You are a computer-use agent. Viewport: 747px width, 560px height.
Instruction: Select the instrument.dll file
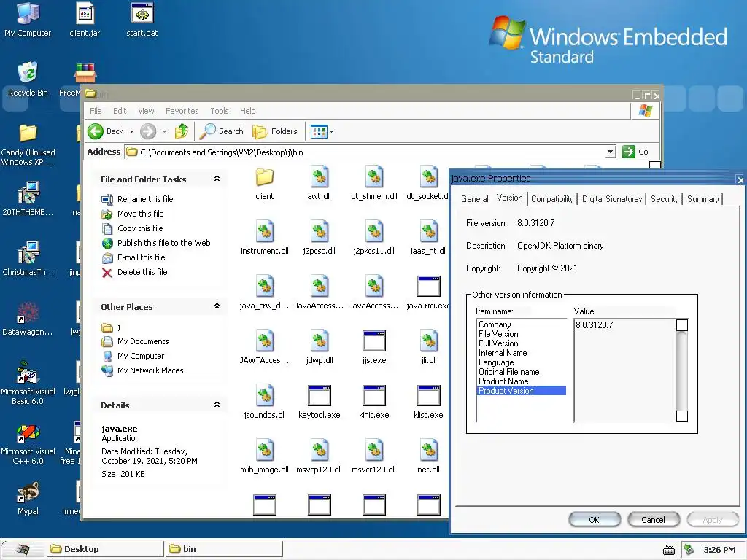point(264,238)
